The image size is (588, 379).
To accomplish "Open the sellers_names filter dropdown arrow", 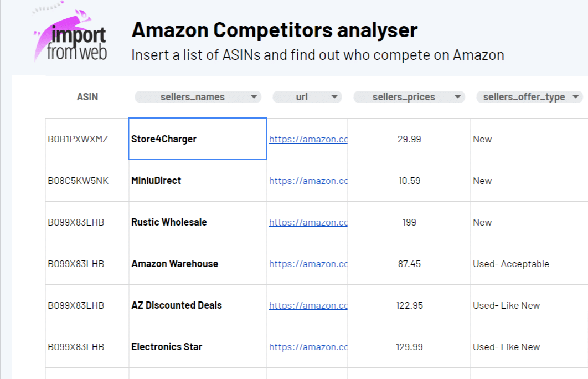I will pos(254,97).
